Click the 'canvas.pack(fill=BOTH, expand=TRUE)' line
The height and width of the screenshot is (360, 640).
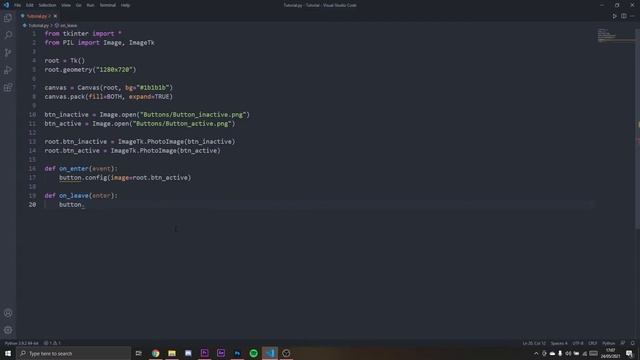click(109, 97)
